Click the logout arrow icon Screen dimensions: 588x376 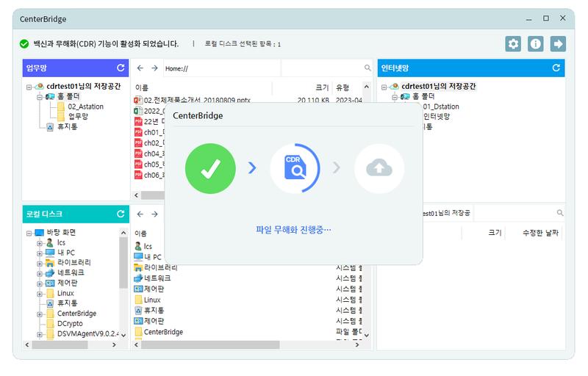point(559,44)
